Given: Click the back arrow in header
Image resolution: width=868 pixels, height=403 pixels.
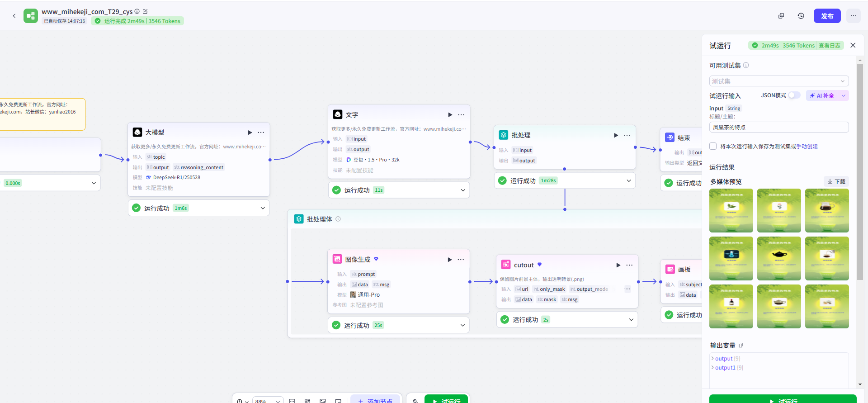Looking at the screenshot, I should point(14,16).
